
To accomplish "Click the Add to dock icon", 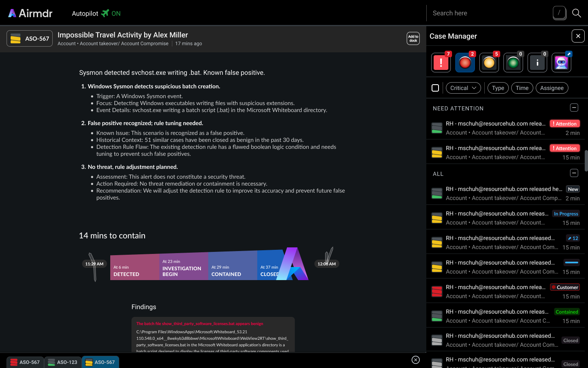I will click(413, 38).
